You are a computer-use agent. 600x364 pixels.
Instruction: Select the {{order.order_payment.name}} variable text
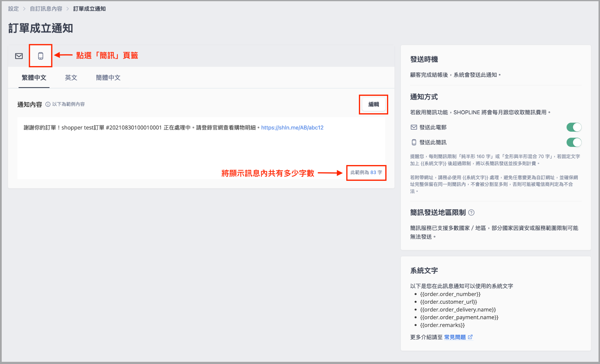tap(459, 317)
